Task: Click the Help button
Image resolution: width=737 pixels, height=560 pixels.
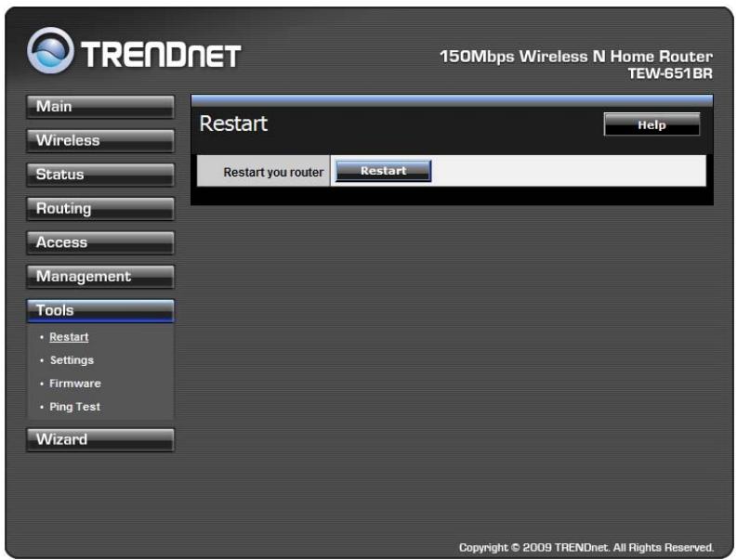Action: pos(651,124)
